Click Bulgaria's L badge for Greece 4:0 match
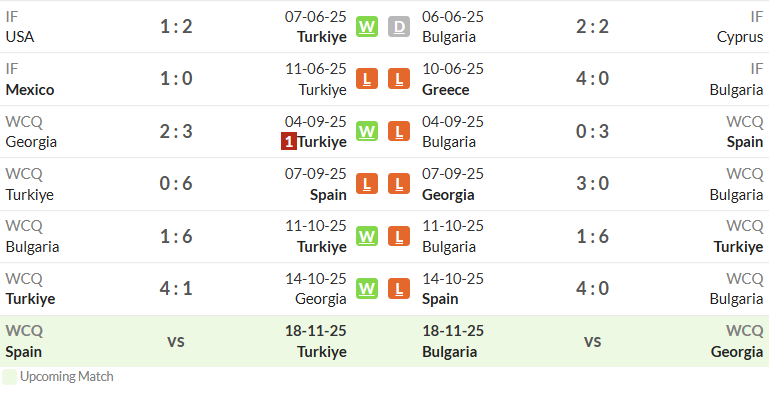This screenshot has height=404, width=770. pos(399,79)
